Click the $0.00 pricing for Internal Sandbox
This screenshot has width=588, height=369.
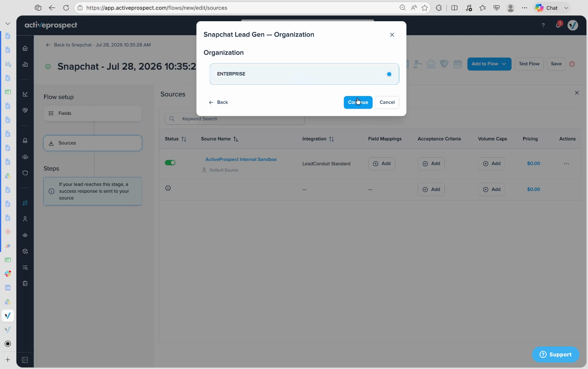[x=533, y=164]
